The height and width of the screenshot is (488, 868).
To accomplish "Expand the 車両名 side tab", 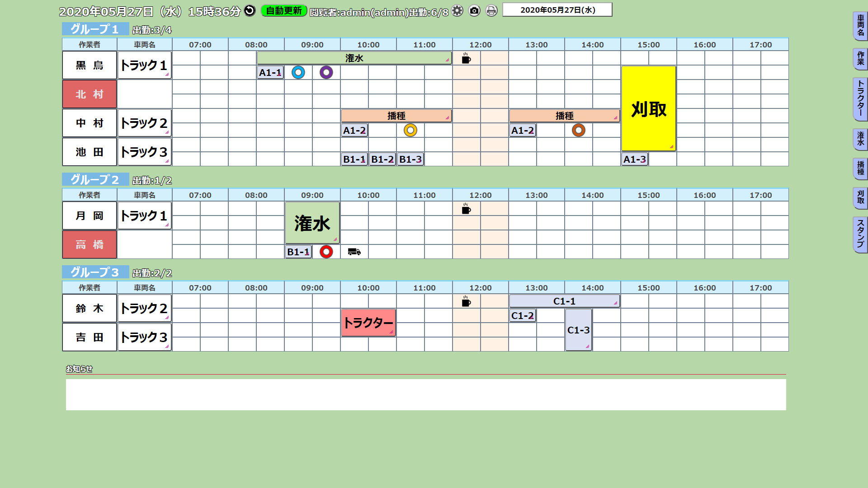I will click(860, 26).
